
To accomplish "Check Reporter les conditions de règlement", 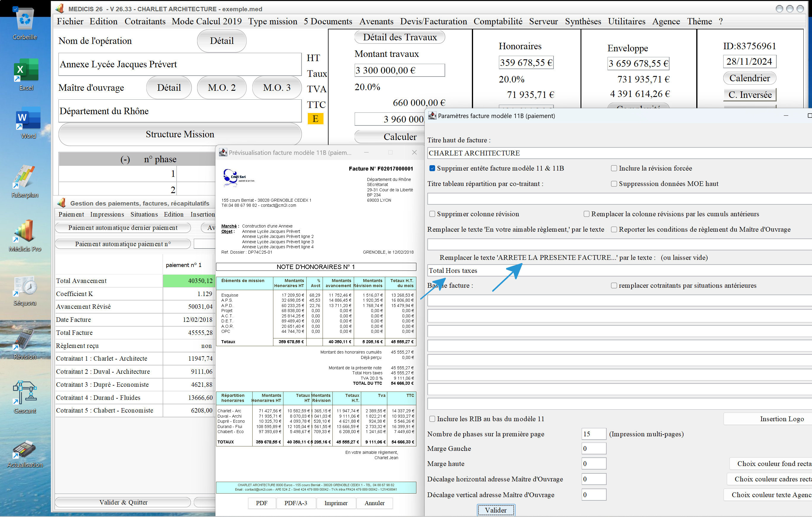I will (614, 230).
